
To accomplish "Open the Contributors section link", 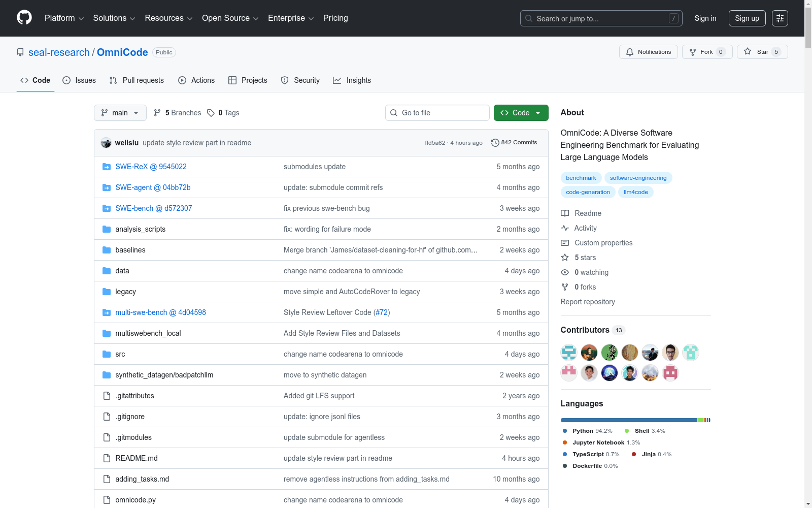I will [x=593, y=330].
